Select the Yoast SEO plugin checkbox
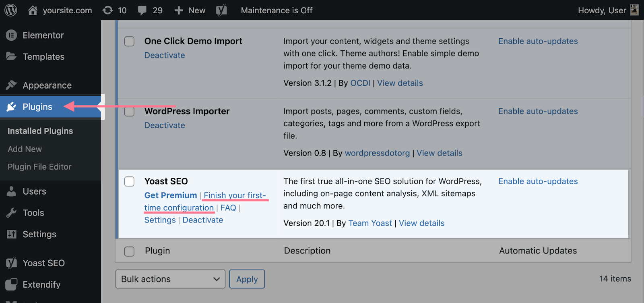 point(129,181)
